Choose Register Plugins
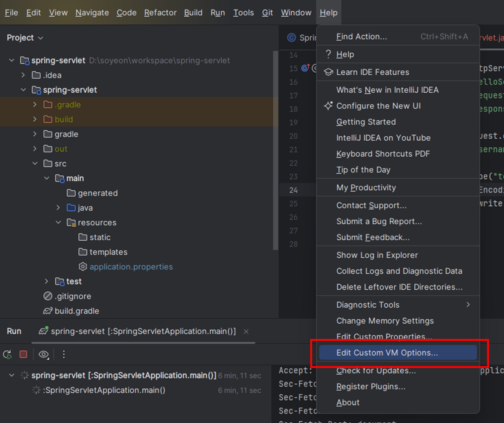This screenshot has height=423, width=504. (x=398, y=386)
